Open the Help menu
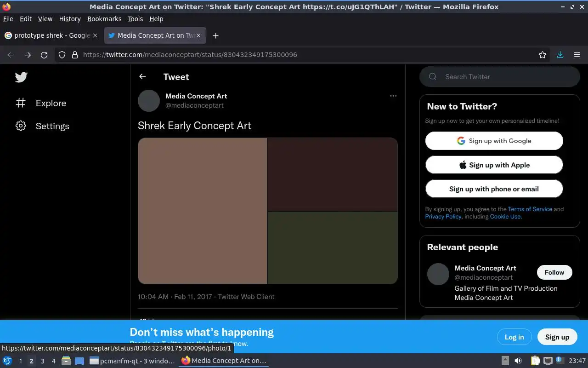This screenshot has height=368, width=588. tap(156, 19)
